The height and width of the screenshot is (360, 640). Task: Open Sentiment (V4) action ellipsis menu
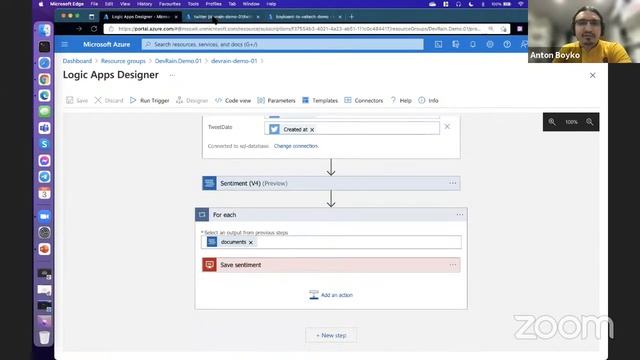pyautogui.click(x=453, y=183)
